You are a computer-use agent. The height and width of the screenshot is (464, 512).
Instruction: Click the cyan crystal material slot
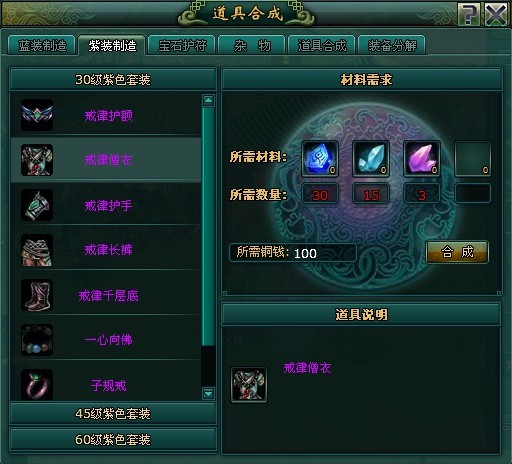pos(371,158)
